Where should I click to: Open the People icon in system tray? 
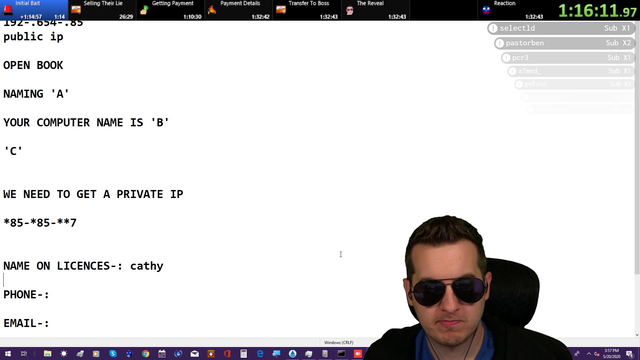click(x=577, y=354)
